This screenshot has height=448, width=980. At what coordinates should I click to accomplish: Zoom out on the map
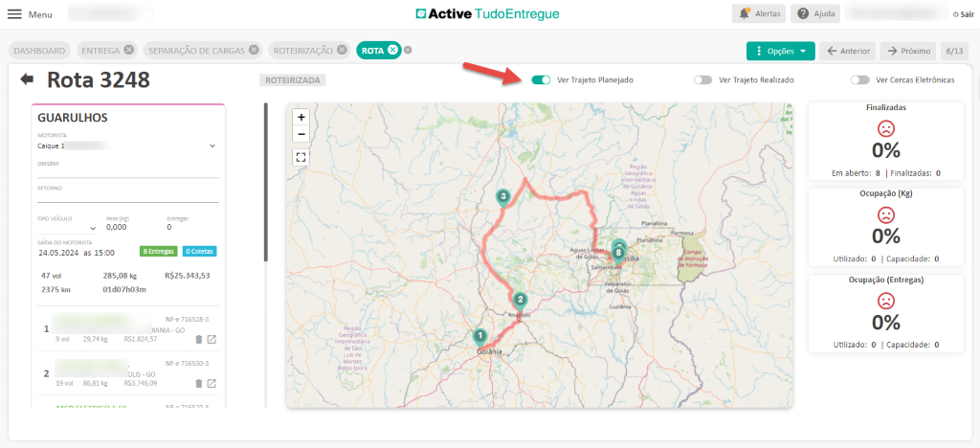point(301,134)
